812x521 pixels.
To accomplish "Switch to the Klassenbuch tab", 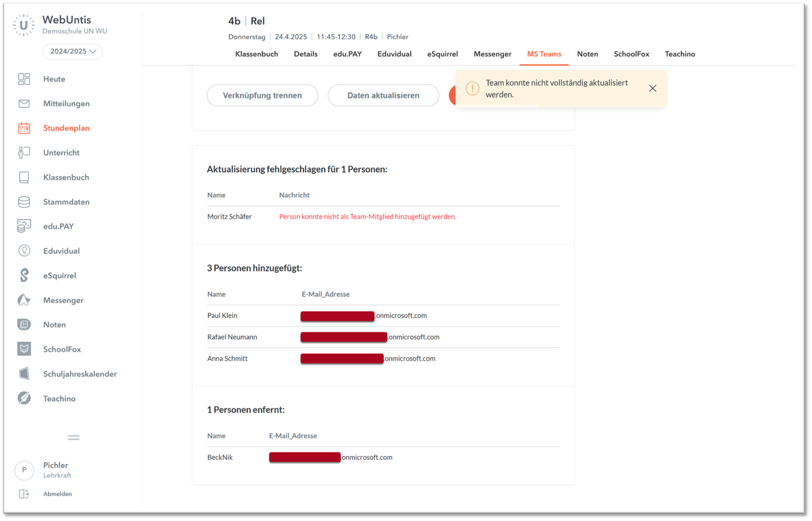I will [x=256, y=54].
